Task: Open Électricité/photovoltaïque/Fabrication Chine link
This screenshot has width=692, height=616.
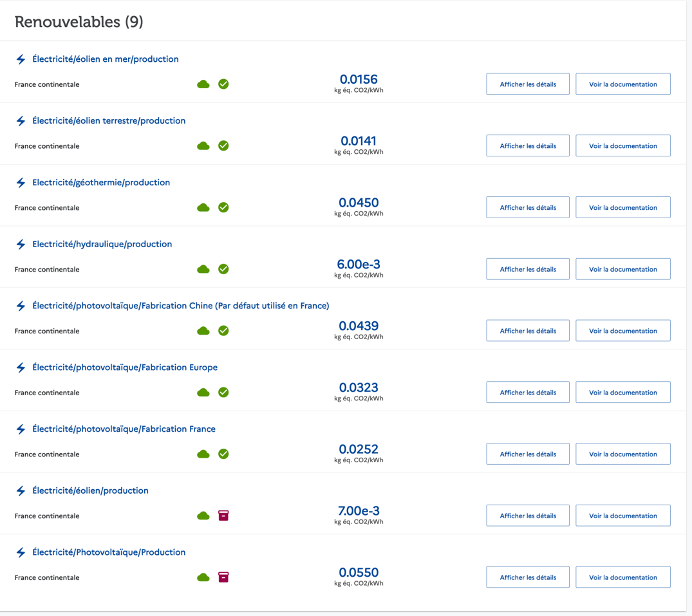Action: point(180,306)
